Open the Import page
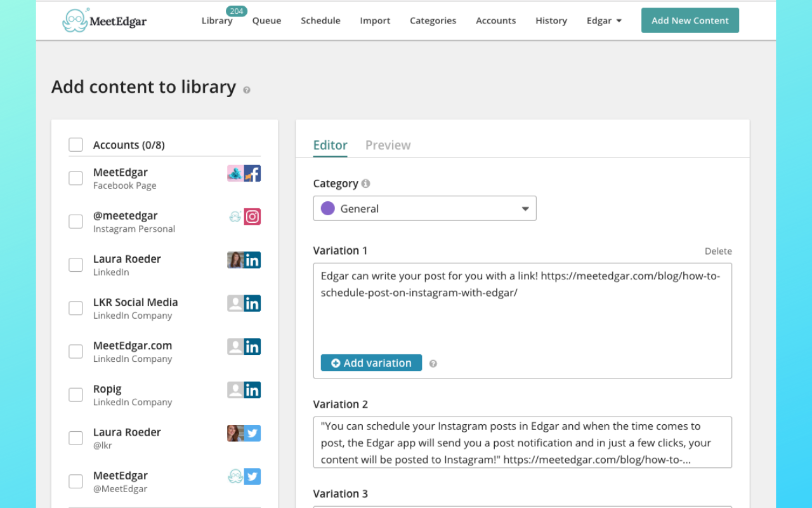 (375, 21)
